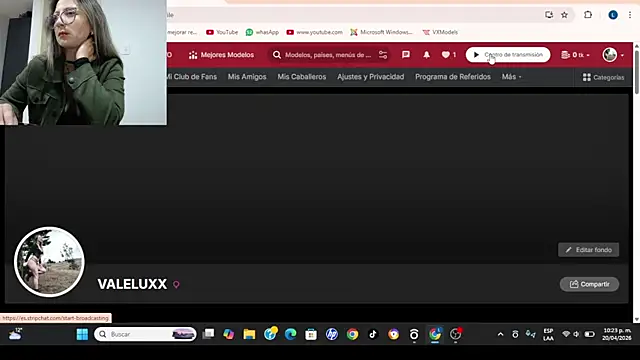Open Ajustes y Privacidad tab

point(371,77)
